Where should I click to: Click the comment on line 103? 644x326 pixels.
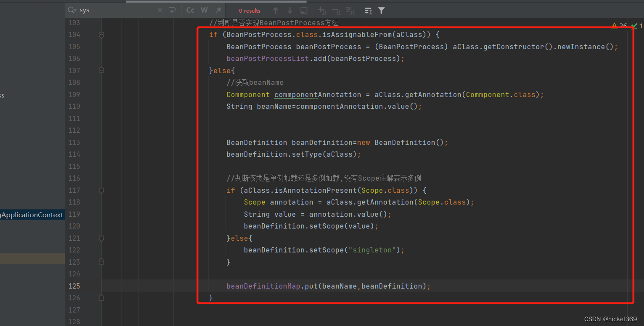(x=274, y=23)
